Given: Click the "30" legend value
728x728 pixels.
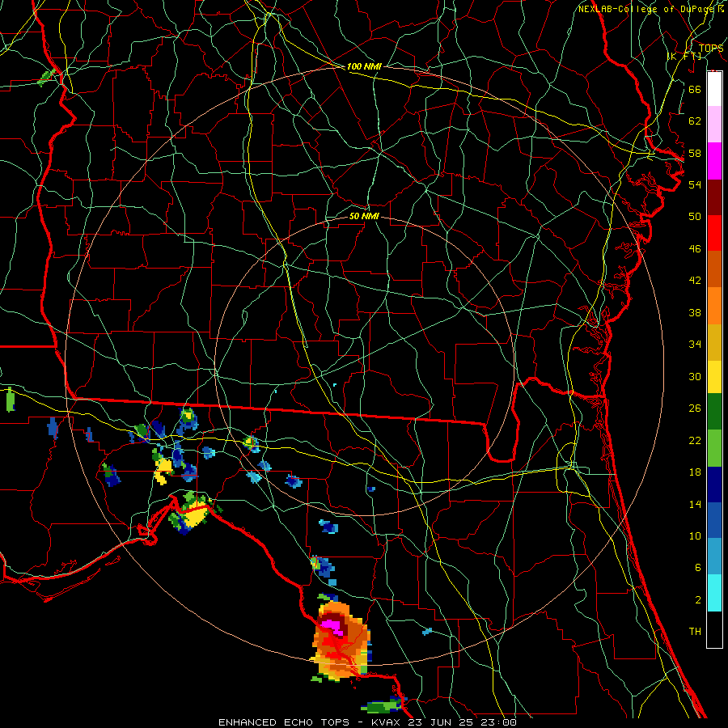Looking at the screenshot, I should 695,376.
